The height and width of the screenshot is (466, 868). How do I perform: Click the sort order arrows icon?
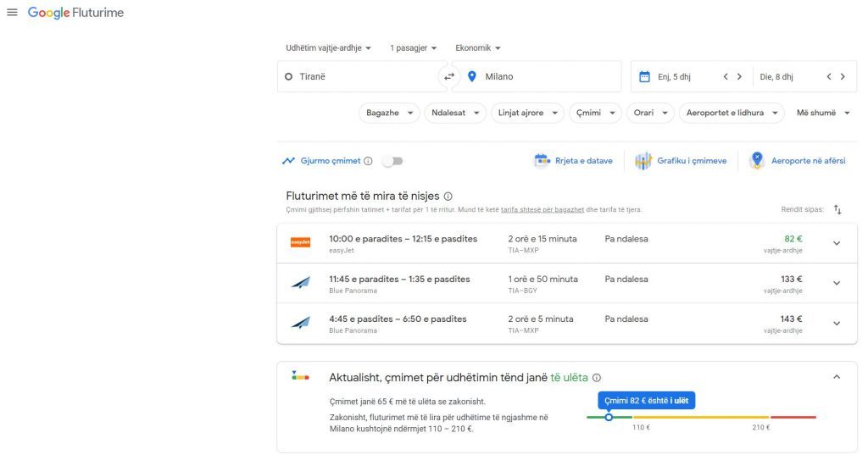(x=837, y=209)
